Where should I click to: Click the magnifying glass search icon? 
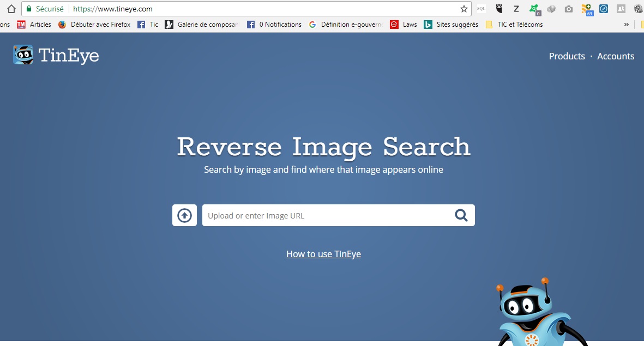tap(461, 215)
